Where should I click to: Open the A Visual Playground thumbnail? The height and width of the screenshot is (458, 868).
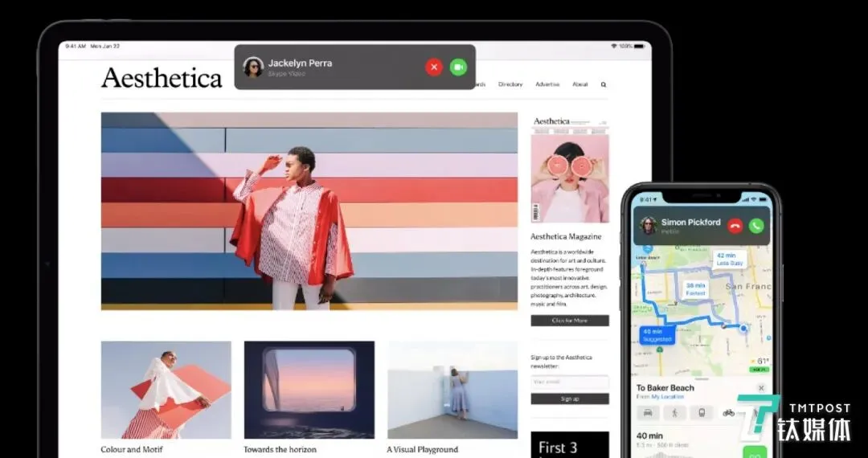452,390
